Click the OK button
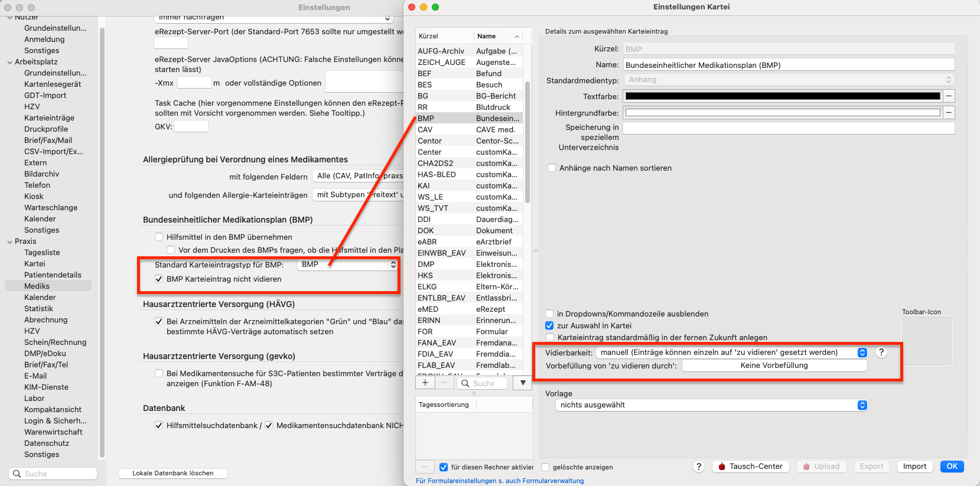This screenshot has width=980, height=486. coord(952,467)
